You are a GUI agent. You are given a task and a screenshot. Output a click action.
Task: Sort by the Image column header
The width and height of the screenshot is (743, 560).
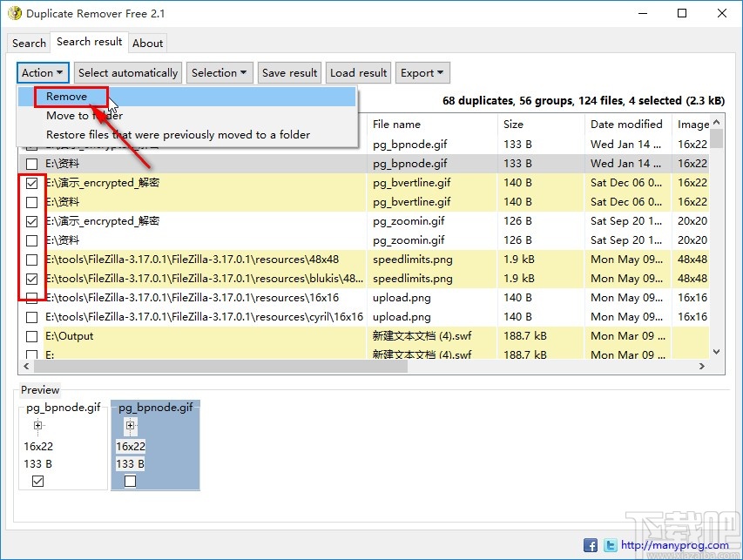coord(692,125)
